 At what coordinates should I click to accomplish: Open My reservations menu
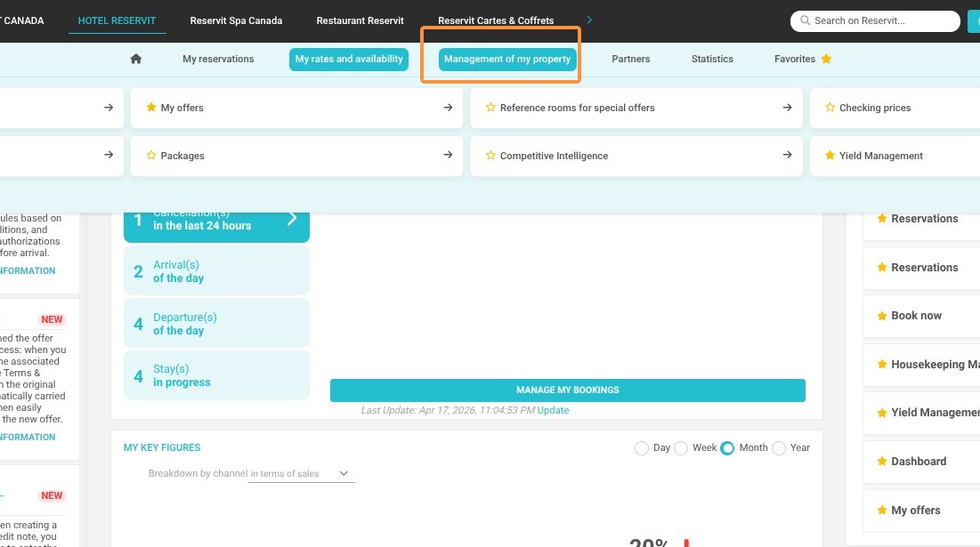pyautogui.click(x=218, y=59)
